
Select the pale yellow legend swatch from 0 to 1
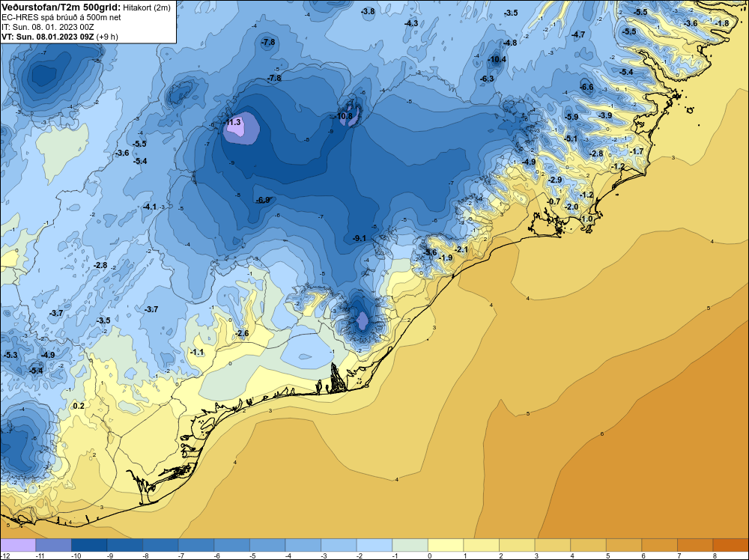coord(446,545)
